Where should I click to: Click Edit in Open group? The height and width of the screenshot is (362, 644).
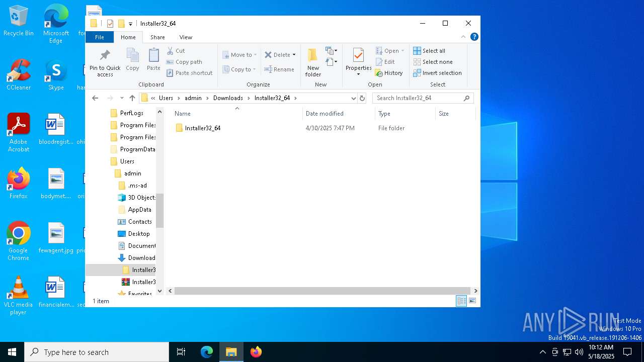385,62
